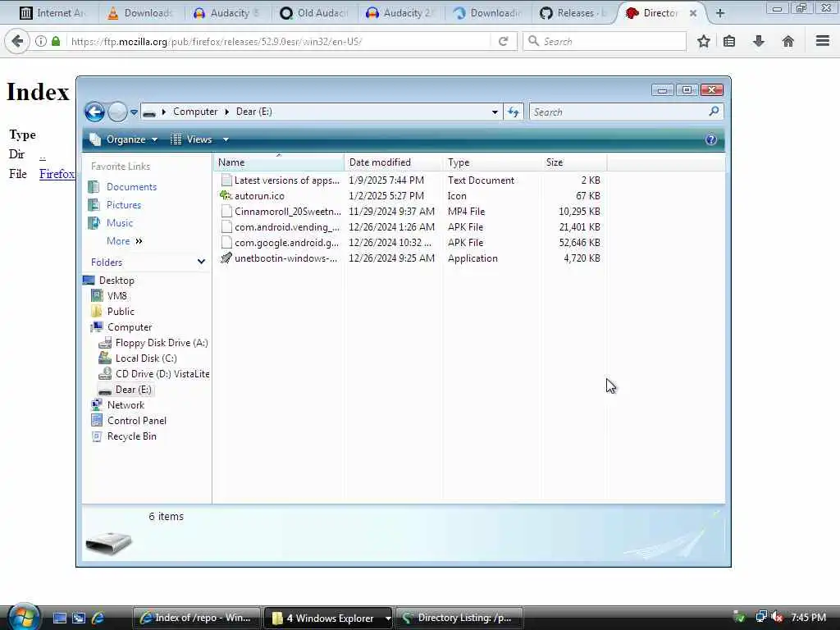Open recent pages dropdown arrow in Explorer

click(x=134, y=112)
